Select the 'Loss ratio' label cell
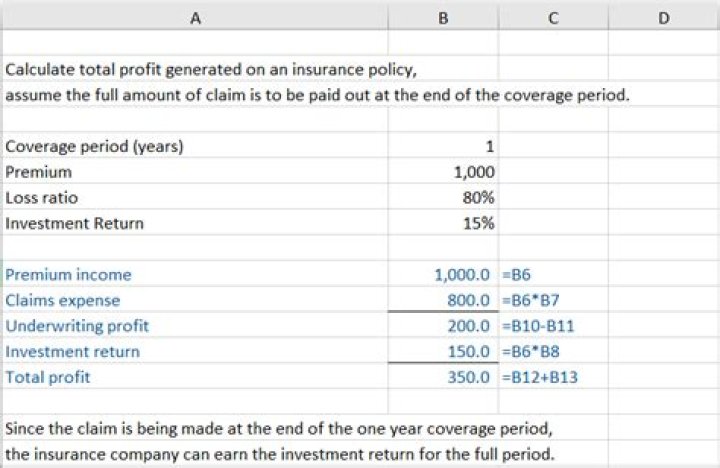 (x=195, y=197)
